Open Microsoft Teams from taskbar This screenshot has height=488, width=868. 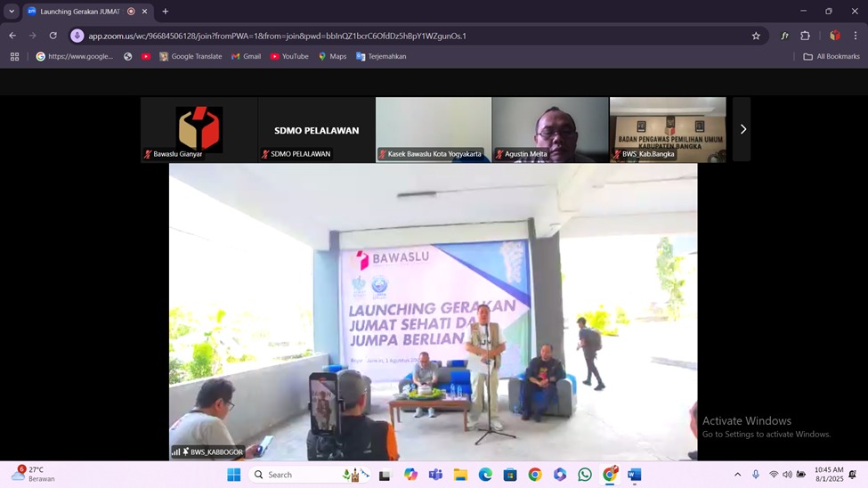pos(435,475)
